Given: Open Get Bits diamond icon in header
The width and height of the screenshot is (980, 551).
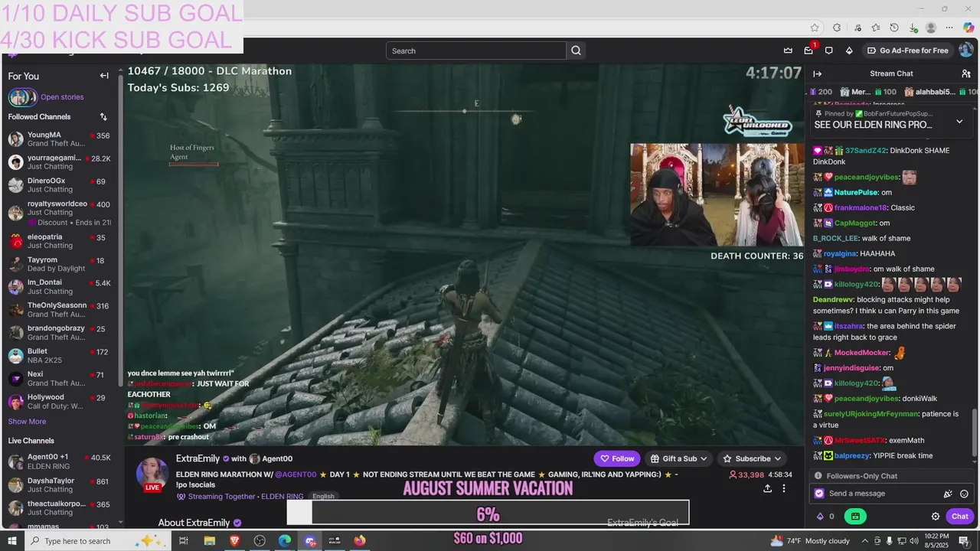Looking at the screenshot, I should click(x=849, y=51).
